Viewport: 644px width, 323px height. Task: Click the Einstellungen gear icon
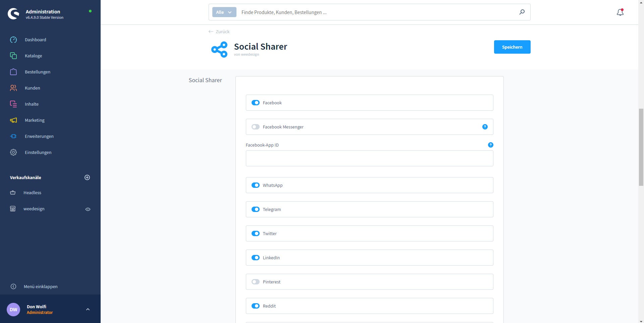pyautogui.click(x=13, y=152)
